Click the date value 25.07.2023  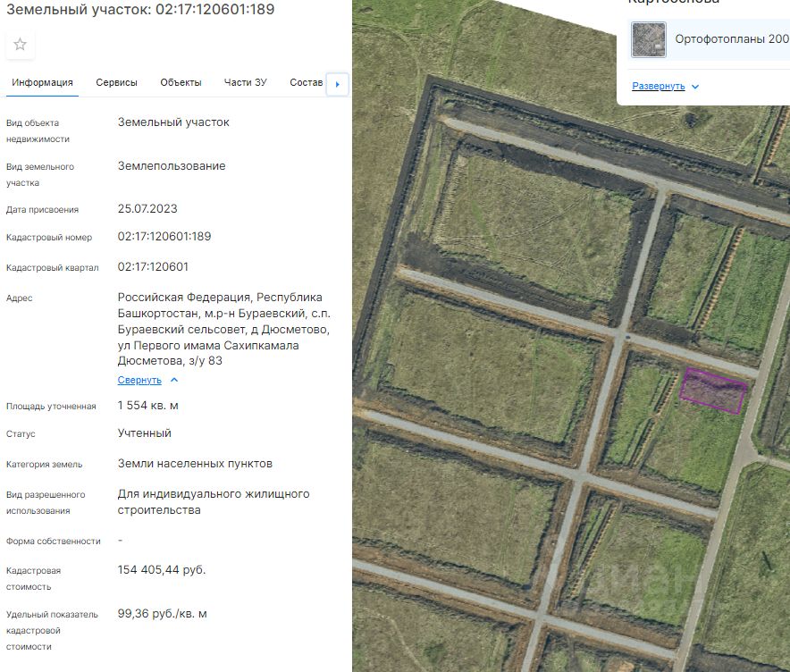pyautogui.click(x=147, y=209)
